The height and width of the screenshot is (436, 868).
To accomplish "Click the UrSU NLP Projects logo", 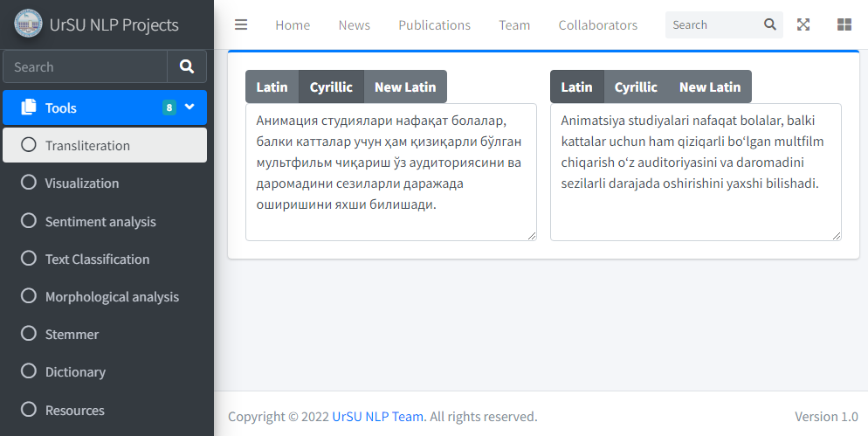I will [x=28, y=24].
